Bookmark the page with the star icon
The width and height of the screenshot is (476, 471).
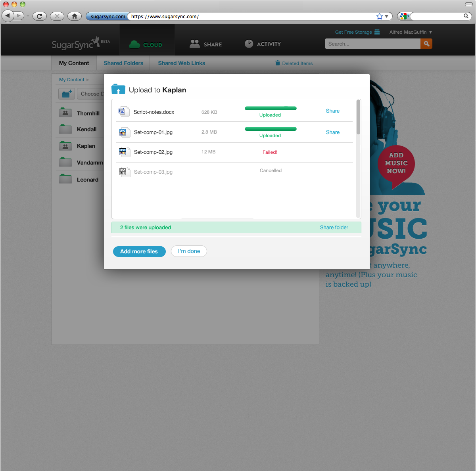380,16
